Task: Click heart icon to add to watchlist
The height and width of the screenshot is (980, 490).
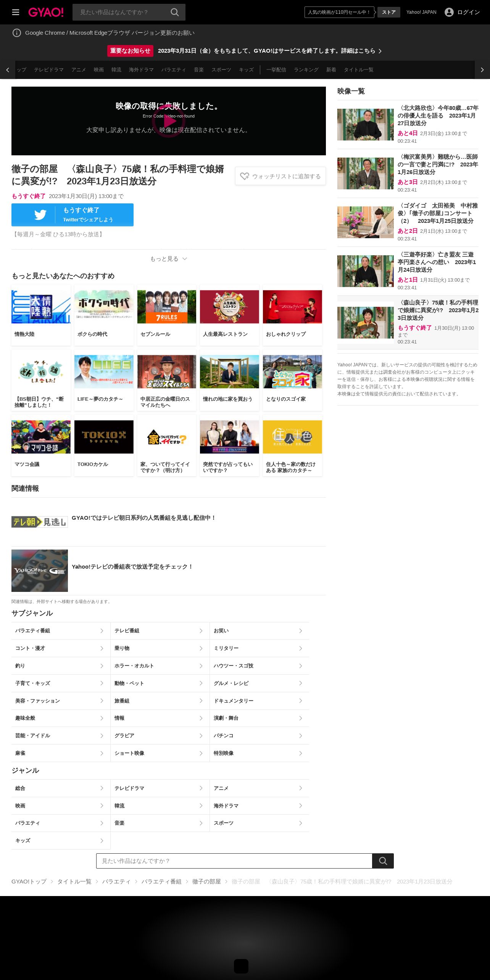Action: tap(245, 176)
